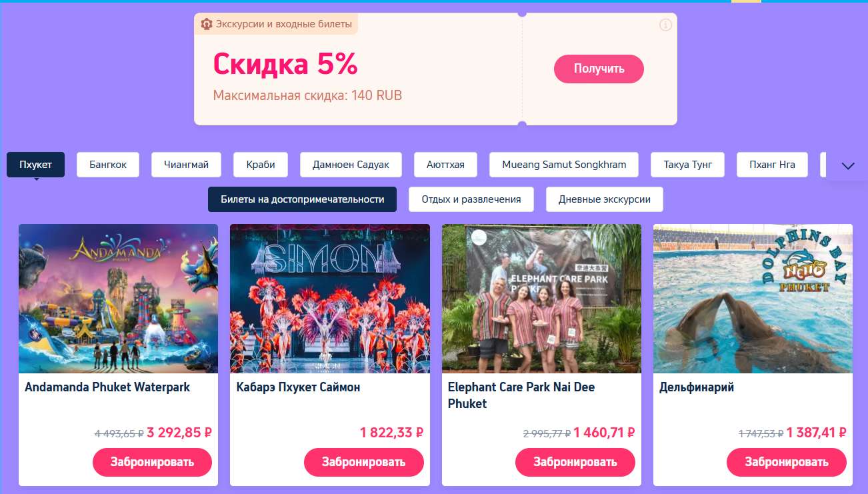This screenshot has height=494, width=868.
Task: Expand the city list with chevron arrow
Action: (848, 166)
